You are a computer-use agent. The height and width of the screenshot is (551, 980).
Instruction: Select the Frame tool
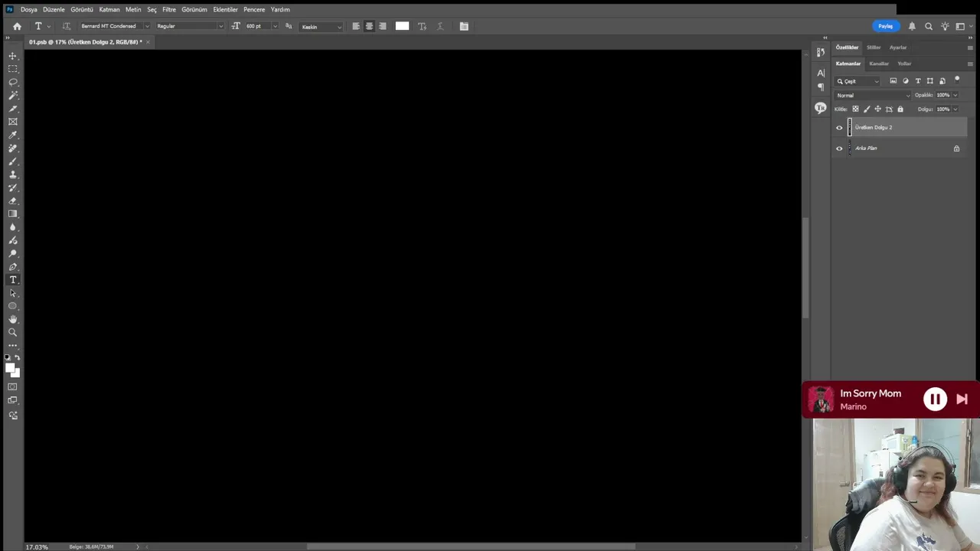pyautogui.click(x=13, y=122)
